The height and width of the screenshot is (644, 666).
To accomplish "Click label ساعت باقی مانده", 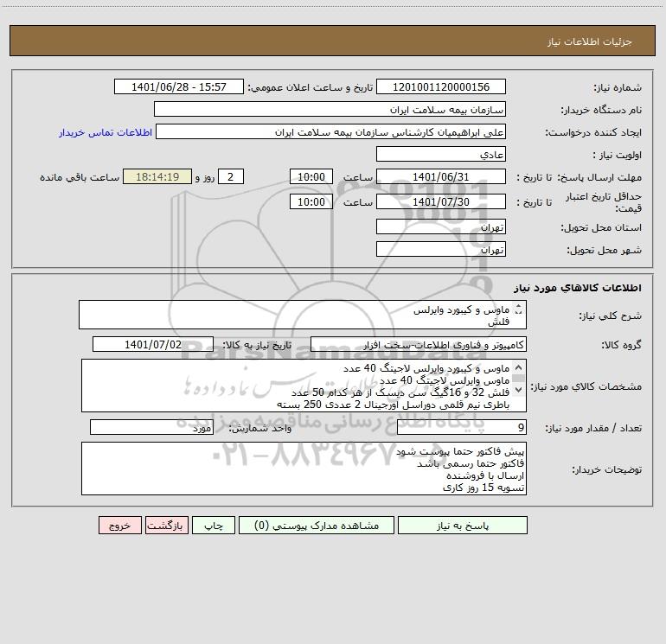I will [80, 177].
